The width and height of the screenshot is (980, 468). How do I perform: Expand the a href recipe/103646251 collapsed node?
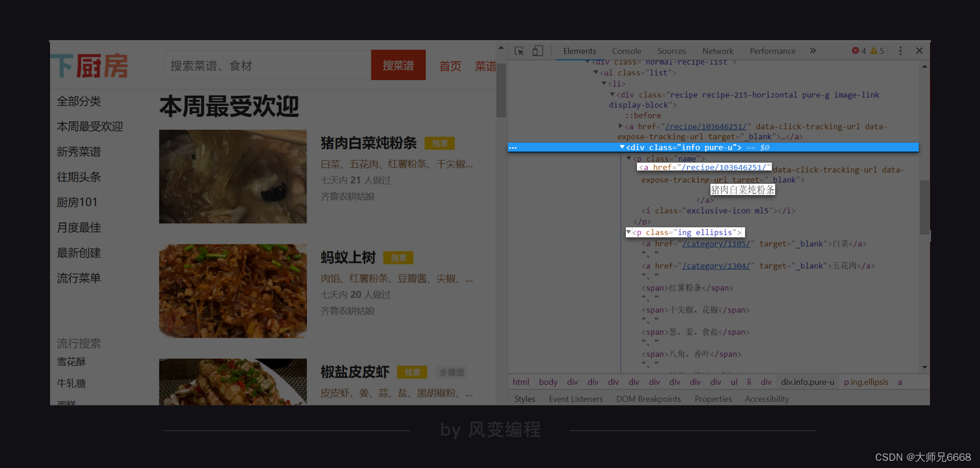click(620, 126)
